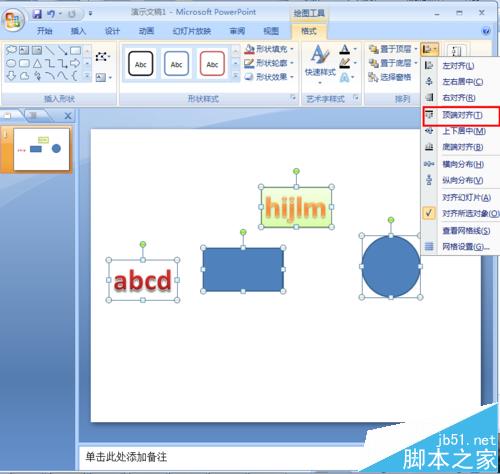Screen dimensions: 500x474
Task: Open the blue Help question mark icon
Action: click(x=486, y=31)
